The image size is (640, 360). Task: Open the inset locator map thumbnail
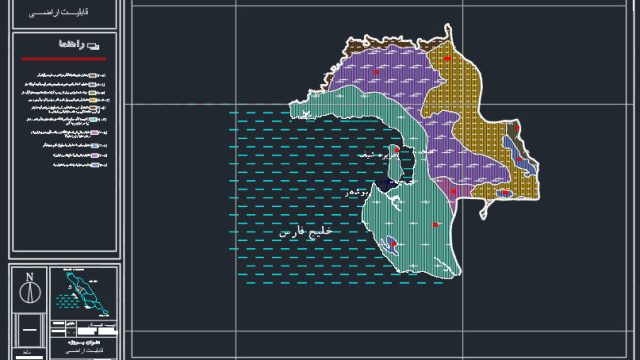[x=84, y=293]
